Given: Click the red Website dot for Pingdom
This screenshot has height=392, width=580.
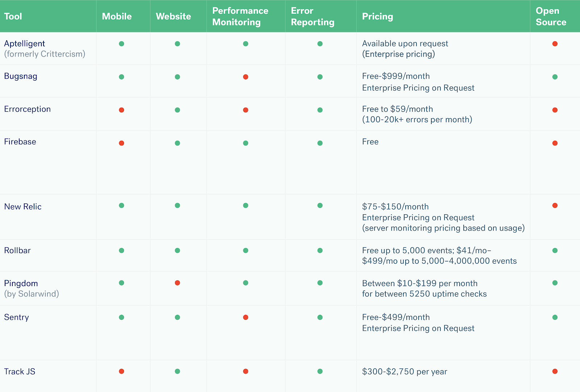Looking at the screenshot, I should tap(177, 283).
